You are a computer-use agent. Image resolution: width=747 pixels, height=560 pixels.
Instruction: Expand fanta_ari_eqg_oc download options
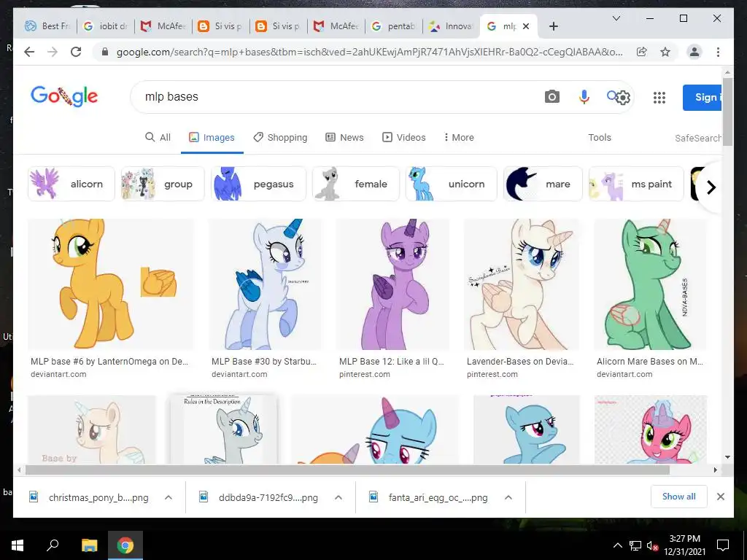[x=508, y=497]
